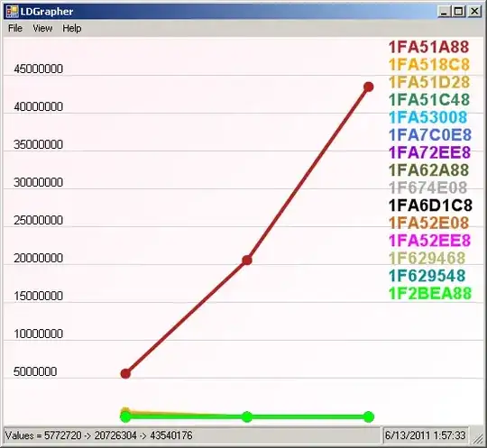Click the red data point near 20000000
This screenshot has height=448, width=487.
point(247,261)
